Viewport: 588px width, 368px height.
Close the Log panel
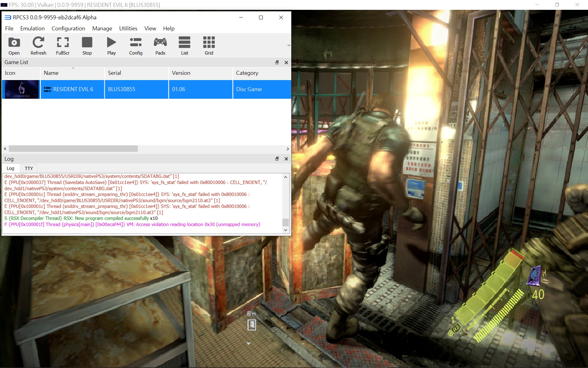(x=286, y=159)
